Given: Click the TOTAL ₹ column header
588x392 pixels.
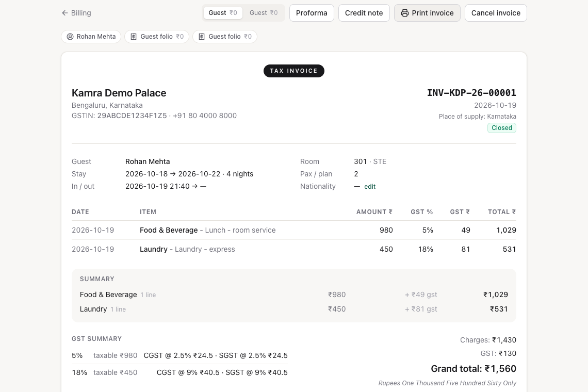Looking at the screenshot, I should point(502,212).
